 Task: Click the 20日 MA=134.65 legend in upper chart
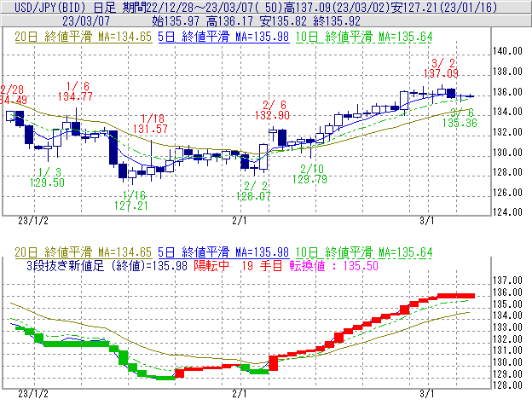pos(84,37)
